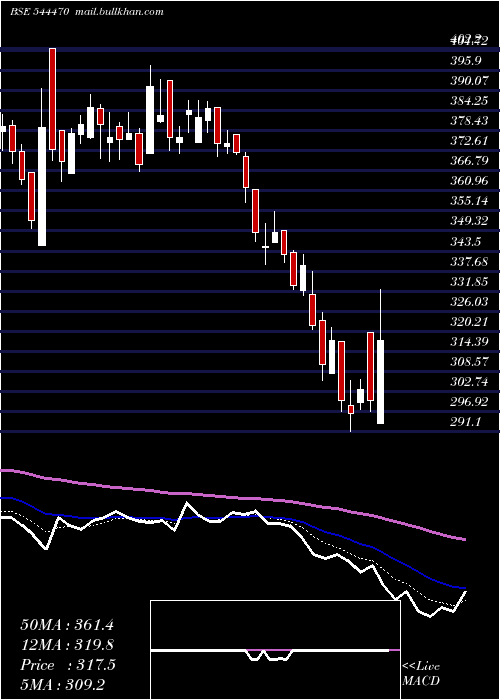Click the mail.bullkhan.com watermark text

tap(119, 12)
